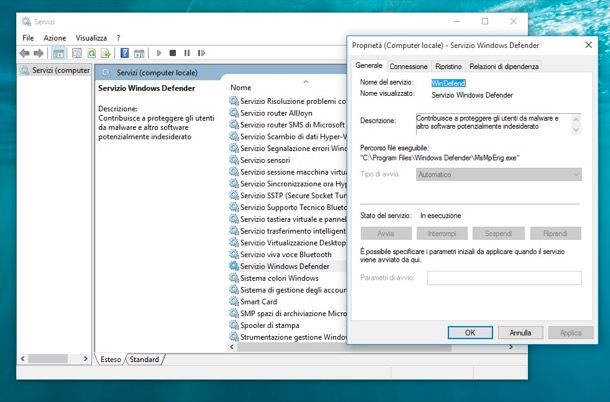Click the Sospendi button

[498, 233]
